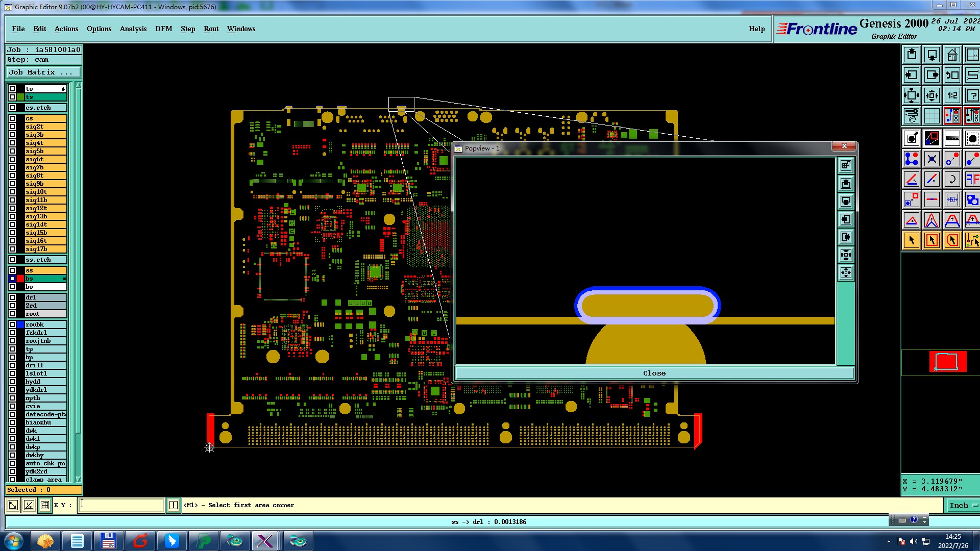Click the 1:2 zoom scale icon
Image resolution: width=980 pixels, height=551 pixels.
pyautogui.click(x=952, y=95)
